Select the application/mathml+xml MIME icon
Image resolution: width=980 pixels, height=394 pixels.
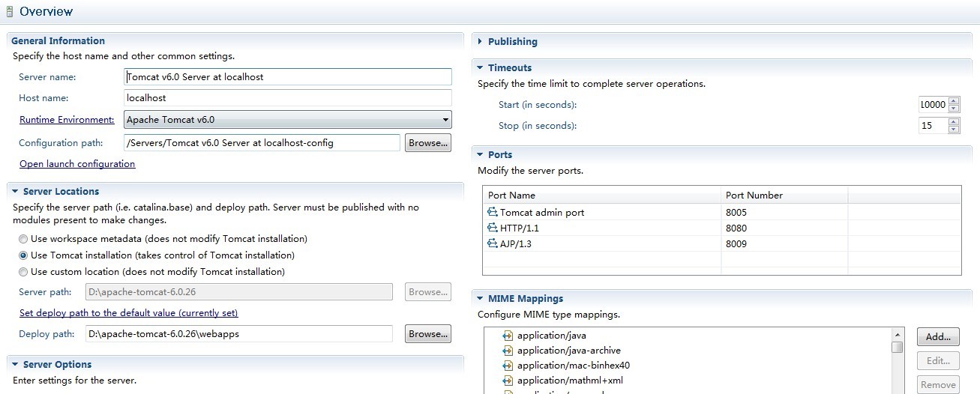508,381
